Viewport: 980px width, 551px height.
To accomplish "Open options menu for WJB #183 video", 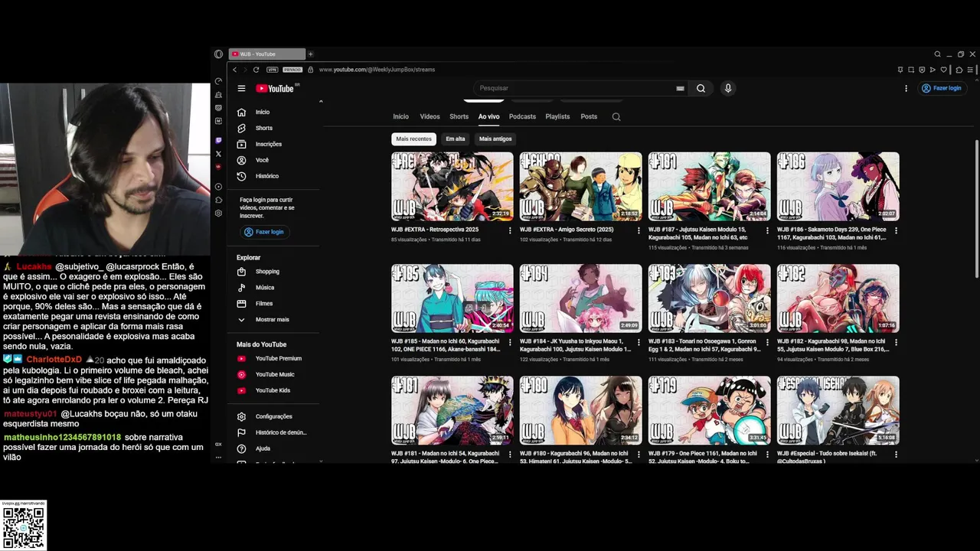I will tap(768, 342).
